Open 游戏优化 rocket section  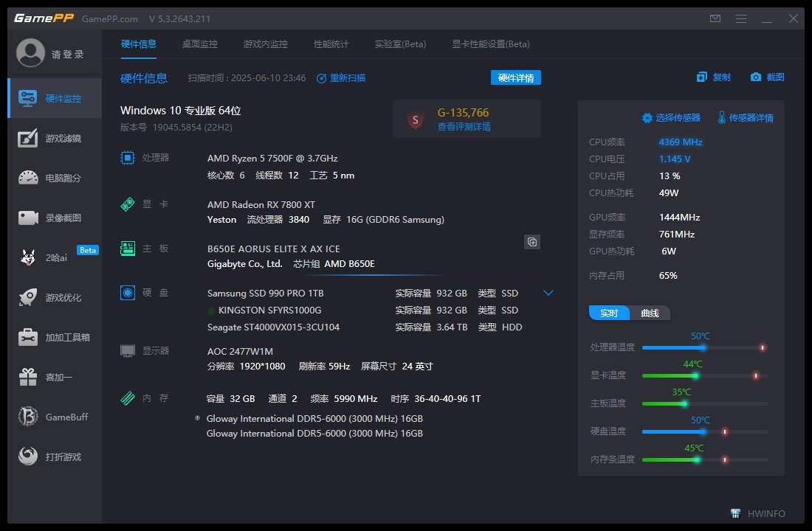(x=55, y=298)
